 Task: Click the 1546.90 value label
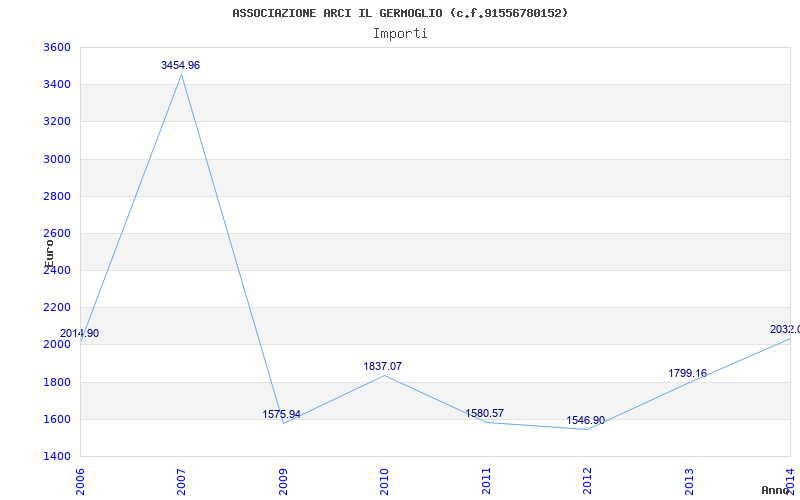tap(586, 420)
